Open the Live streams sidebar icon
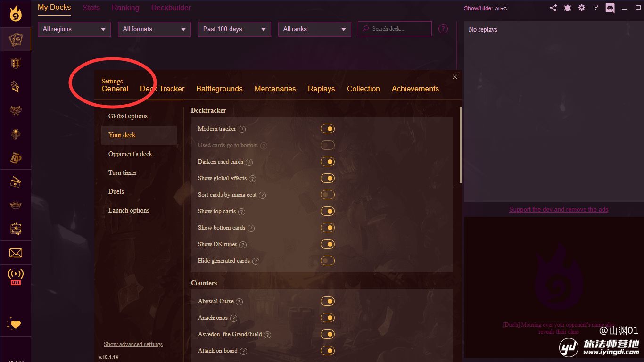 click(16, 277)
